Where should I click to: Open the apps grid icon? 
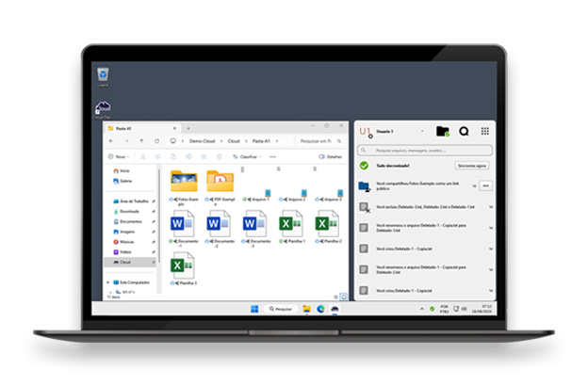pyautogui.click(x=485, y=132)
